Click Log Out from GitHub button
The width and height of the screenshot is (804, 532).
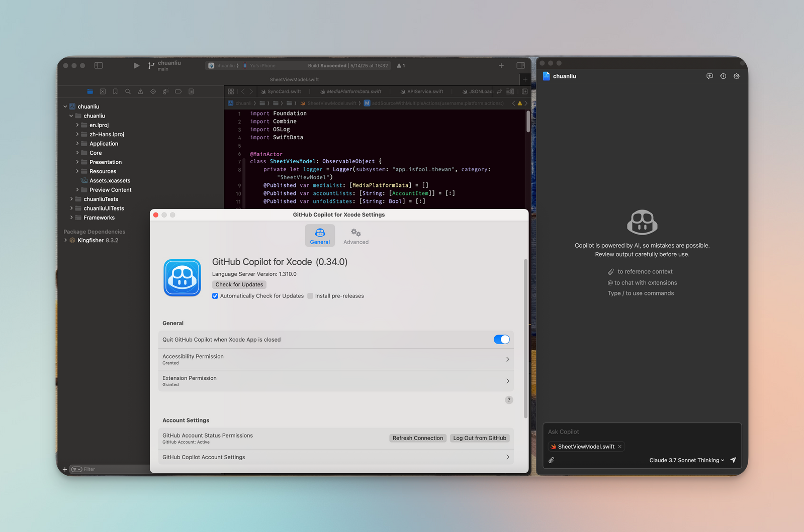[480, 438]
